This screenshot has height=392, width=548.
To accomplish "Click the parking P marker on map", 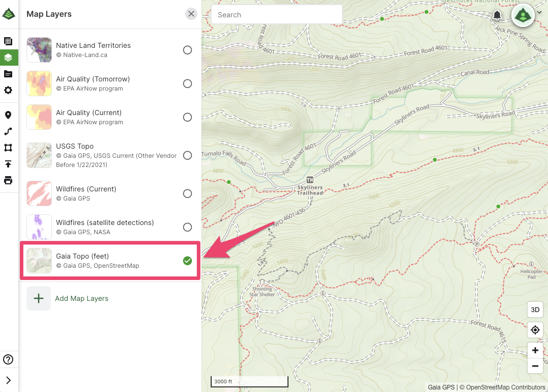I will (476, 244).
